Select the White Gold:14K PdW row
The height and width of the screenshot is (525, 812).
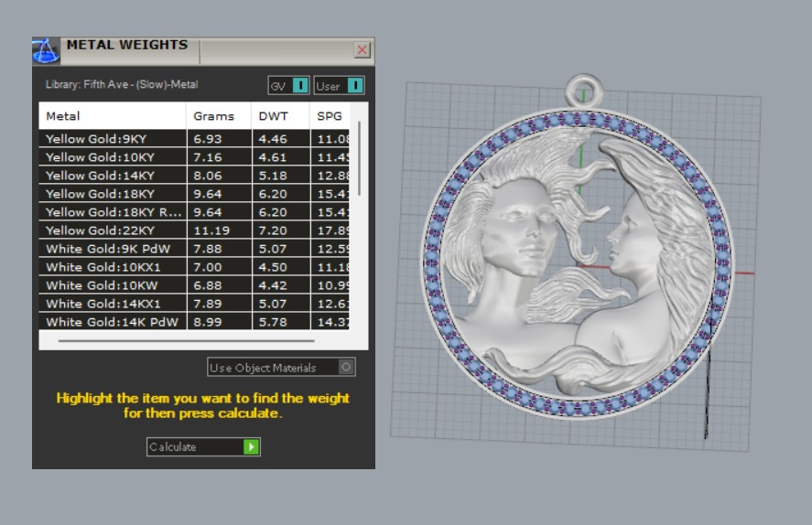(x=194, y=322)
